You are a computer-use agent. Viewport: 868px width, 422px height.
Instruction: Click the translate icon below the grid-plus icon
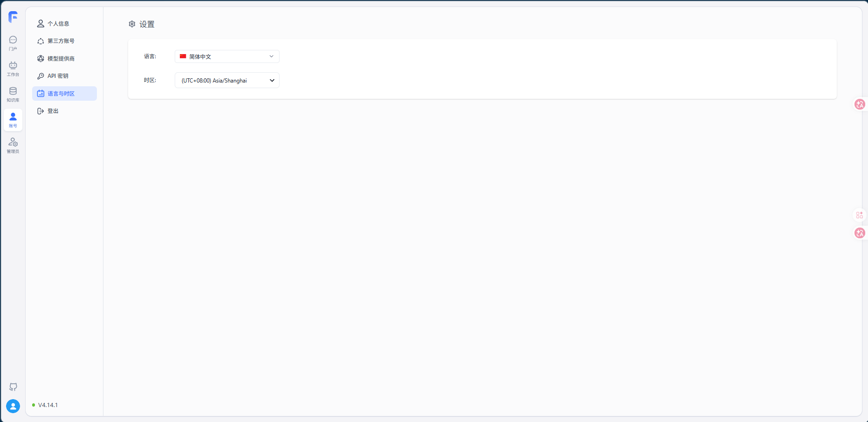pos(860,233)
